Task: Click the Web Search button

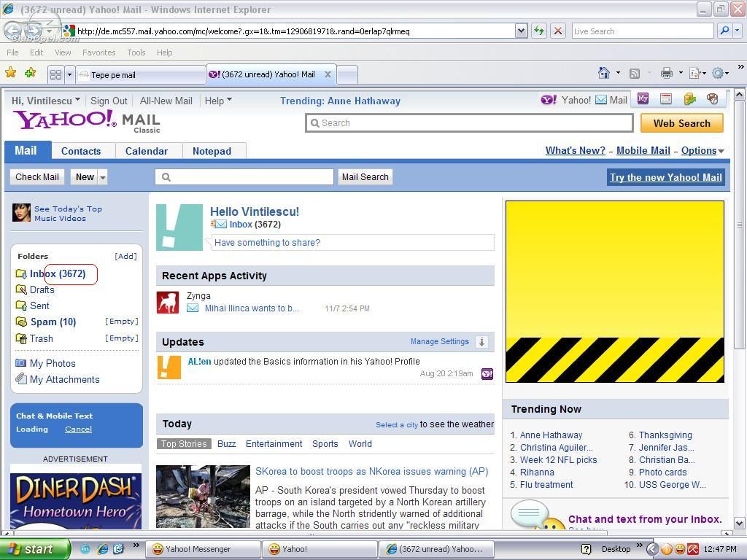Action: coord(682,123)
